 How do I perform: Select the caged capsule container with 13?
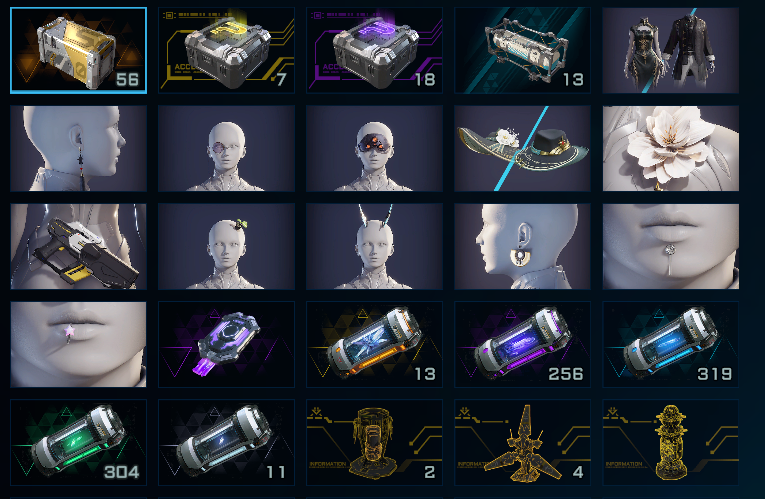523,50
